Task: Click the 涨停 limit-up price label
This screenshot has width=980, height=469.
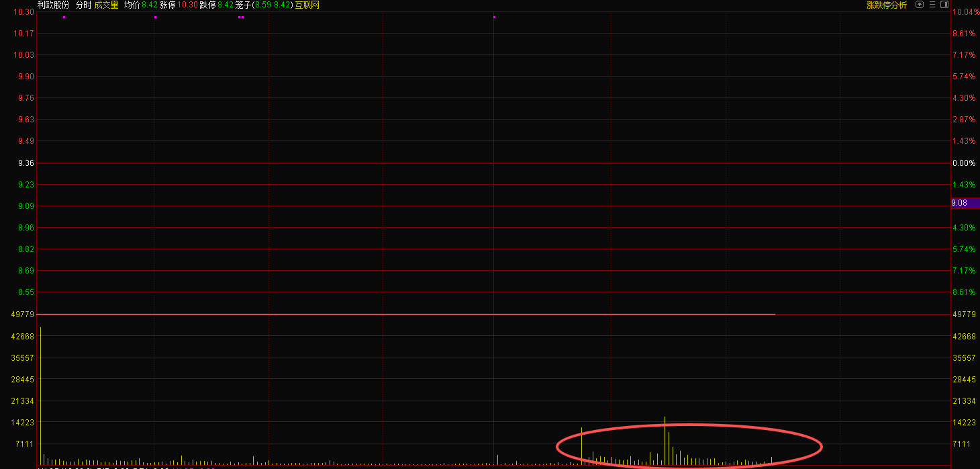Action: coord(168,5)
